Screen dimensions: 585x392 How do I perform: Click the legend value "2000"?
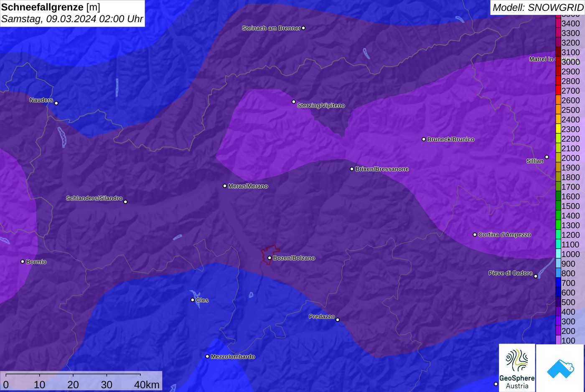[571, 158]
